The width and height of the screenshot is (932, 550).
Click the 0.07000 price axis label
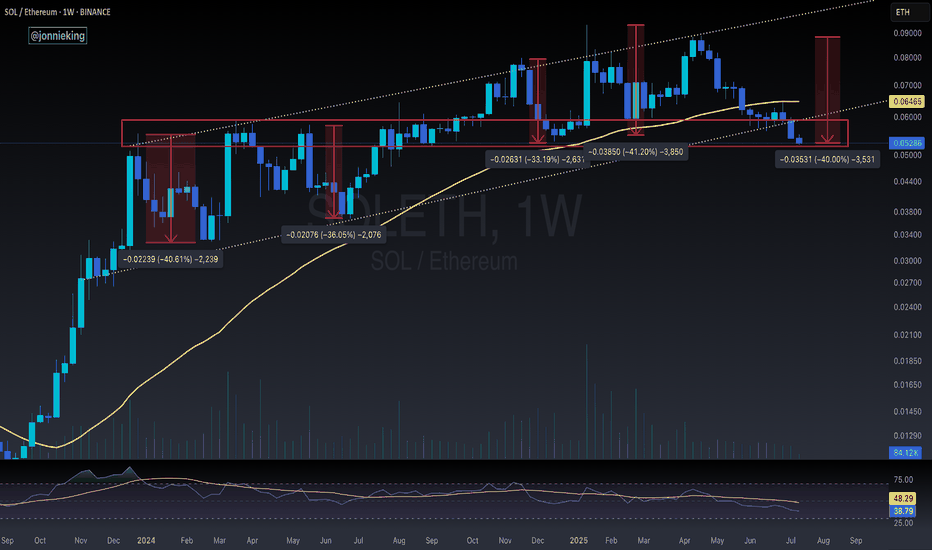(907, 86)
